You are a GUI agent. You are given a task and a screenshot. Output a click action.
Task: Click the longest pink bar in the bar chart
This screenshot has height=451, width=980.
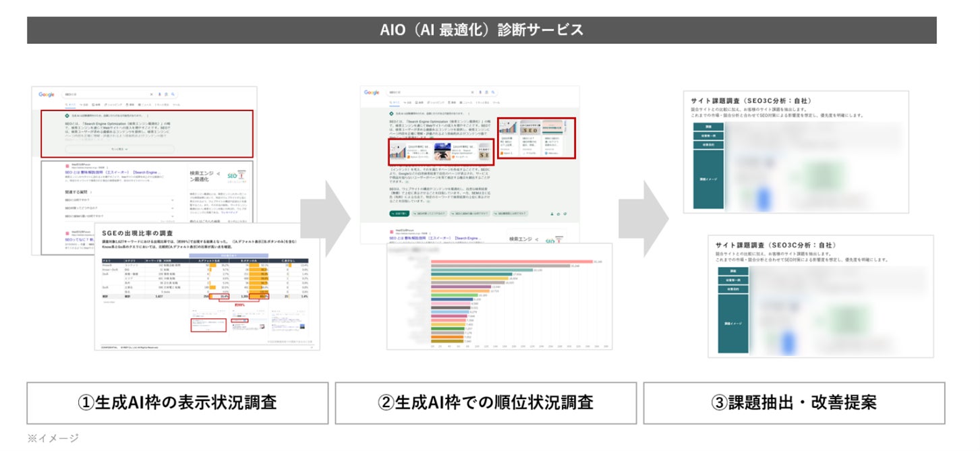(x=512, y=261)
